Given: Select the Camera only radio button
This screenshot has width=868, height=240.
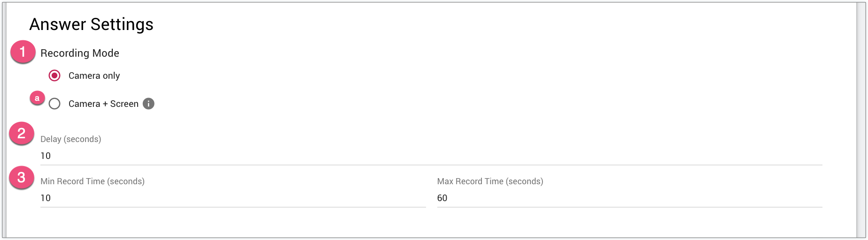Looking at the screenshot, I should (54, 75).
